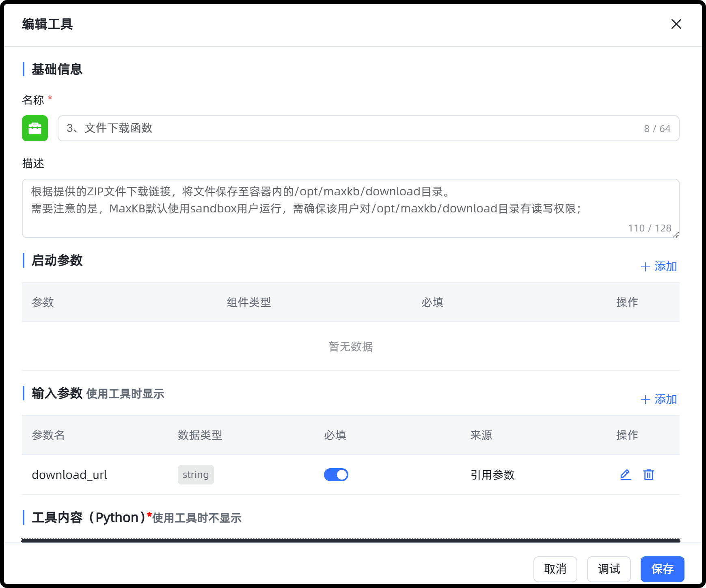Click the 引用参数 source cell
This screenshot has width=706, height=588.
point(492,475)
